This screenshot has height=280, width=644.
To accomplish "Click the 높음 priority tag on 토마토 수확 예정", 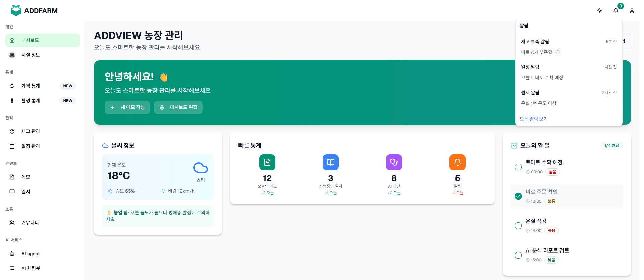I will pyautogui.click(x=553, y=172).
